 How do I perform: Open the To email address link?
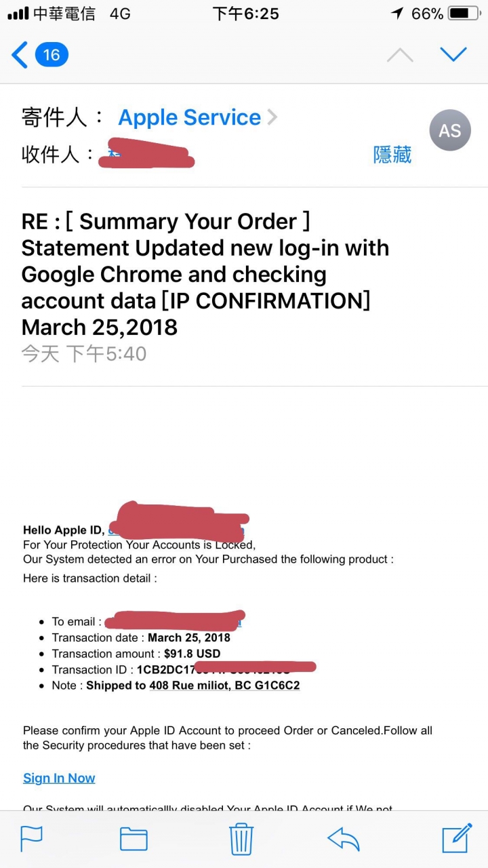coord(174,621)
